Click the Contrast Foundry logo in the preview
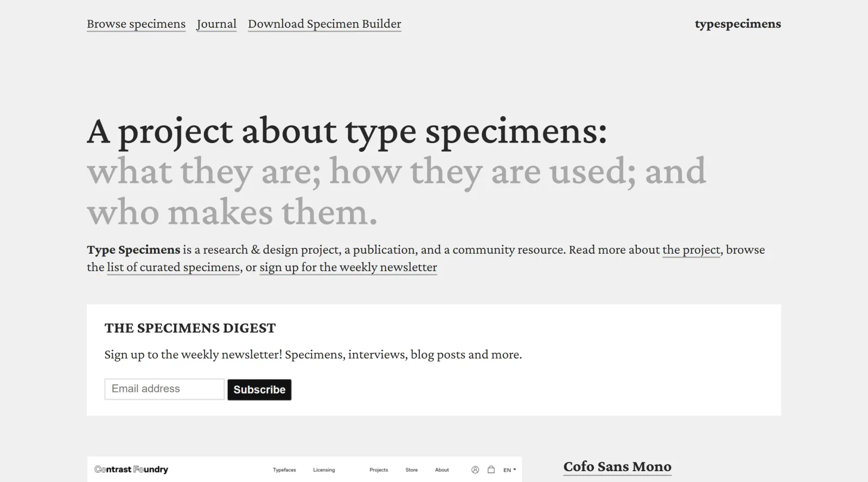 point(132,469)
